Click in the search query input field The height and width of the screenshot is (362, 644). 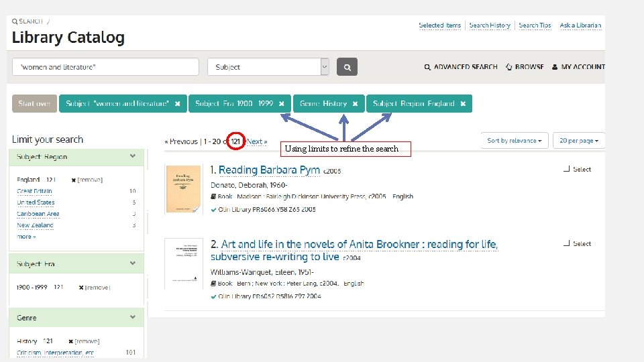click(x=105, y=67)
